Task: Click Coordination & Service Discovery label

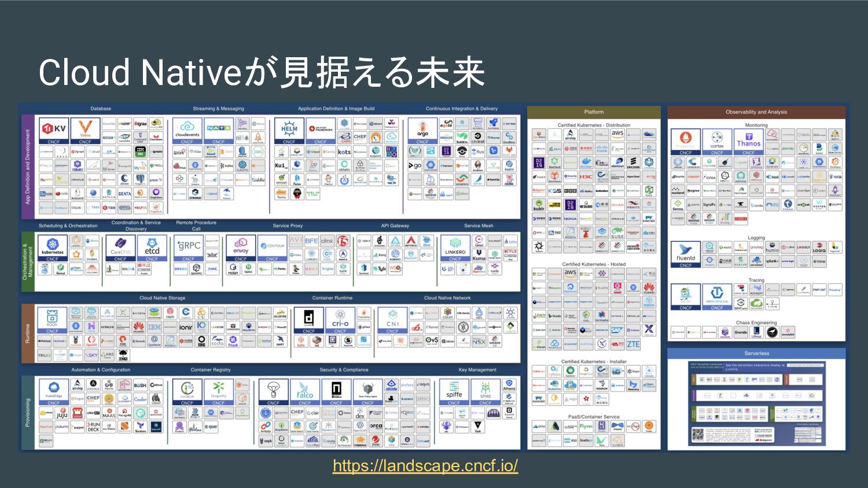Action: (x=136, y=225)
